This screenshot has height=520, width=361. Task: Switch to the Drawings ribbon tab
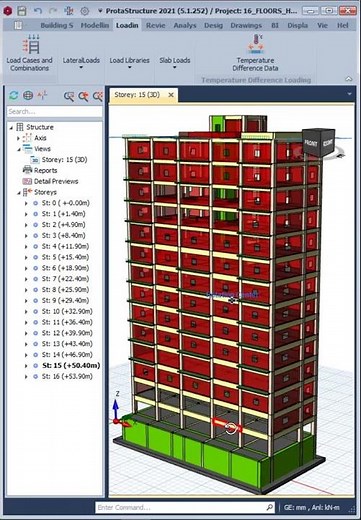pyautogui.click(x=246, y=25)
